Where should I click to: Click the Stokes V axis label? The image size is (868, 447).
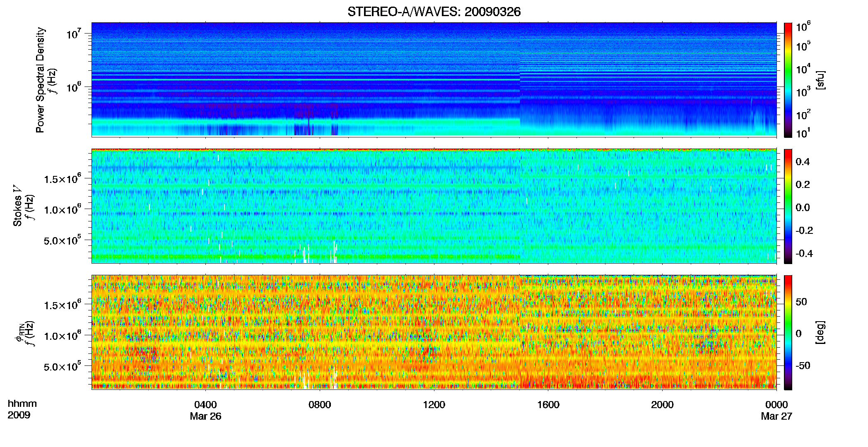click(x=17, y=206)
